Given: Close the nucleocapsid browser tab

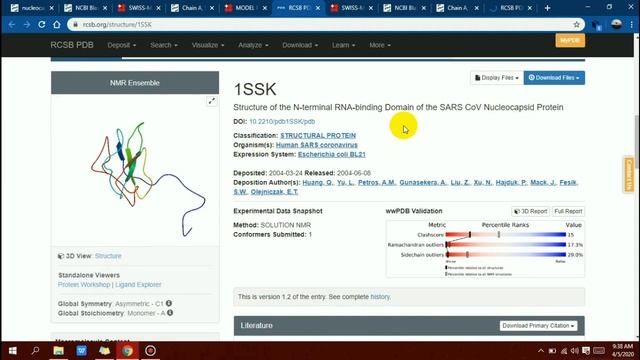Looking at the screenshot, I should point(51,8).
